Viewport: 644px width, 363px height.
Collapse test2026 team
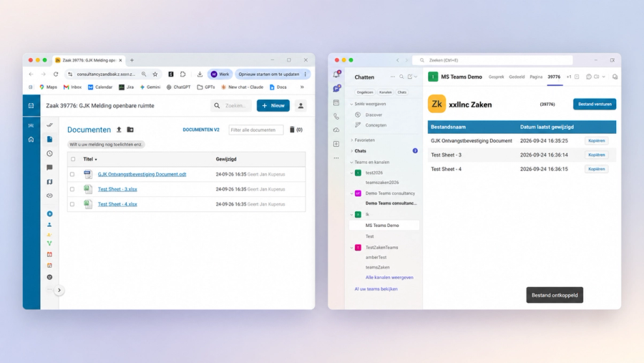[x=351, y=173]
